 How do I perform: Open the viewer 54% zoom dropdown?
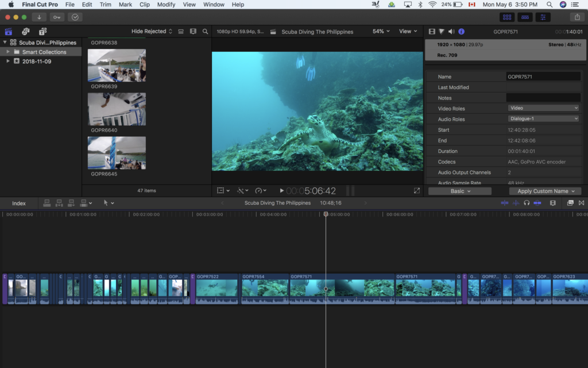381,32
